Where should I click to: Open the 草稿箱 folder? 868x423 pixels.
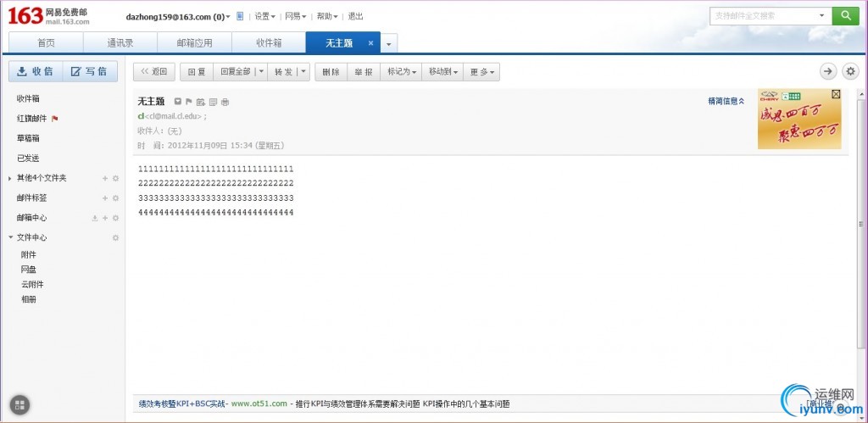click(x=28, y=138)
